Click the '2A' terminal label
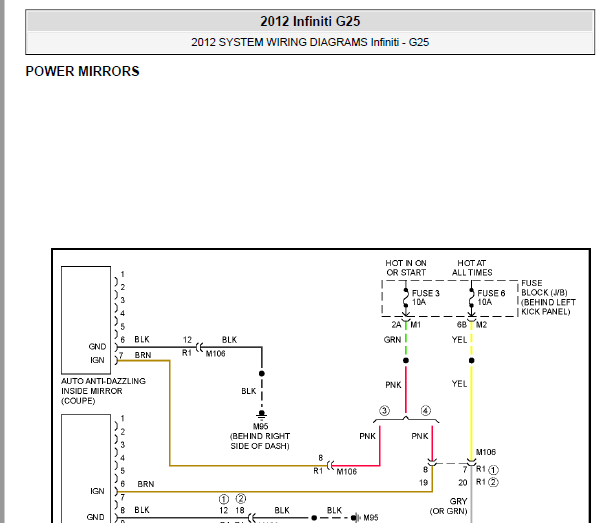The image size is (602, 523). (x=396, y=325)
